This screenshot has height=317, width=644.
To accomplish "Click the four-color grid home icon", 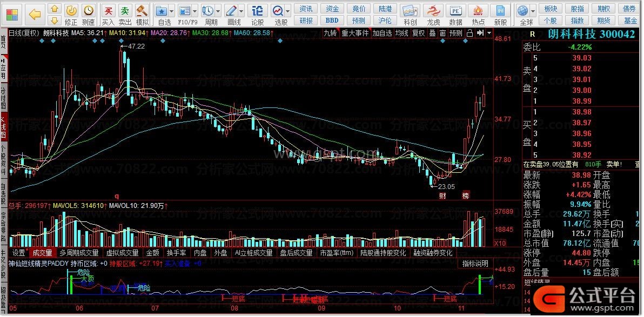I will coord(13,15).
